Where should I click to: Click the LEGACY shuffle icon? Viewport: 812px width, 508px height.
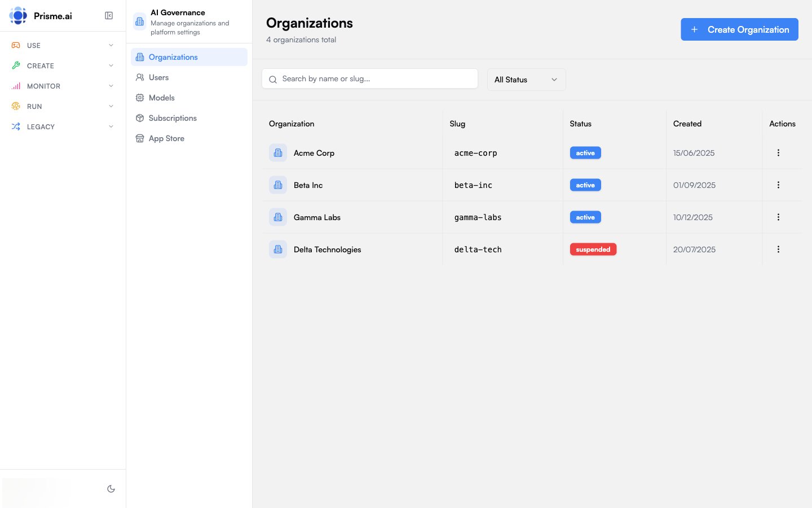[x=16, y=126]
